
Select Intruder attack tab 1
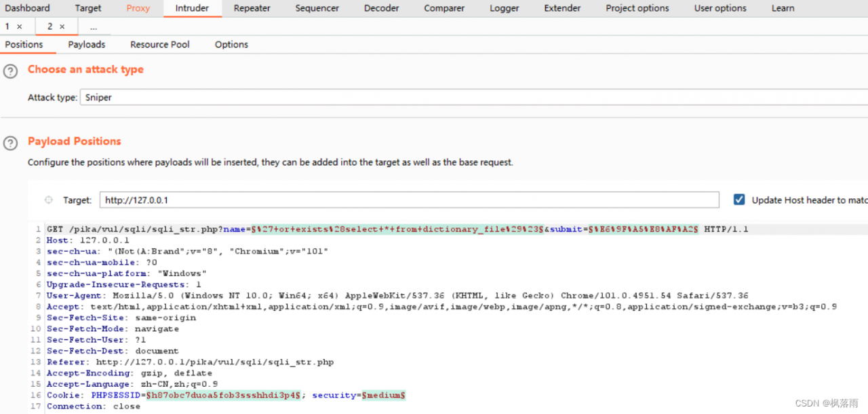(7, 26)
